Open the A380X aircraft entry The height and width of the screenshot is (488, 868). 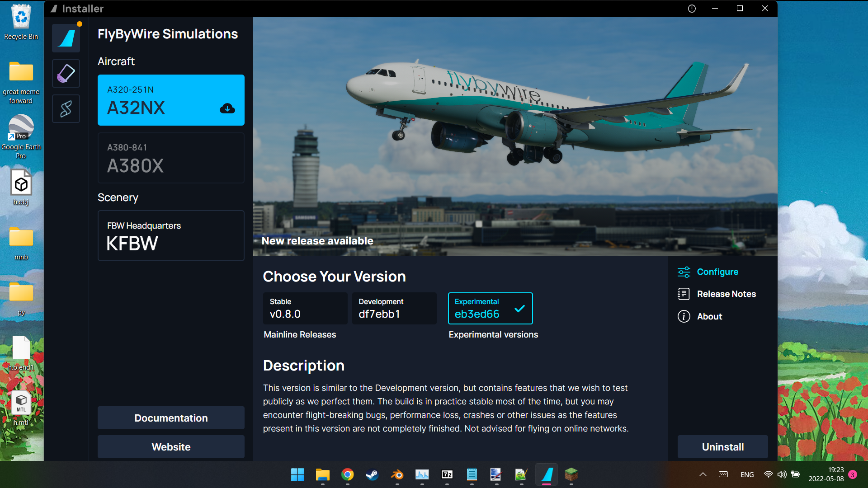(x=171, y=158)
